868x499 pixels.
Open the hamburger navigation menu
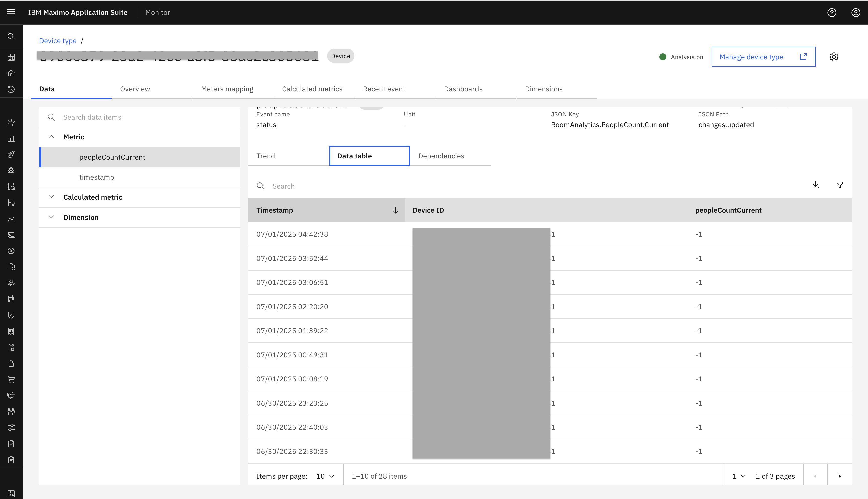[x=11, y=12]
